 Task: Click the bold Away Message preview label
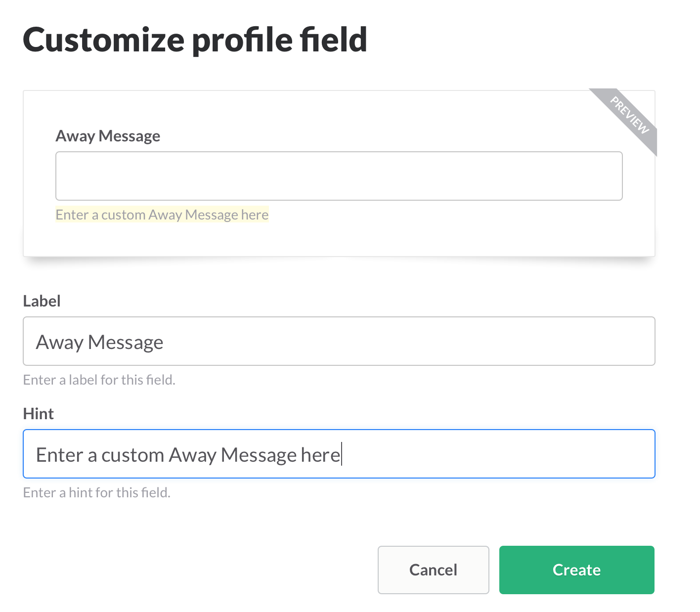coord(108,136)
